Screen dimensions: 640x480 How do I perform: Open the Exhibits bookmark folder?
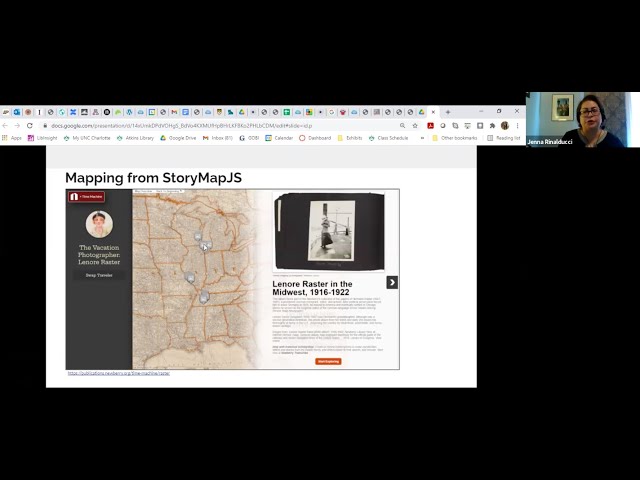350,138
